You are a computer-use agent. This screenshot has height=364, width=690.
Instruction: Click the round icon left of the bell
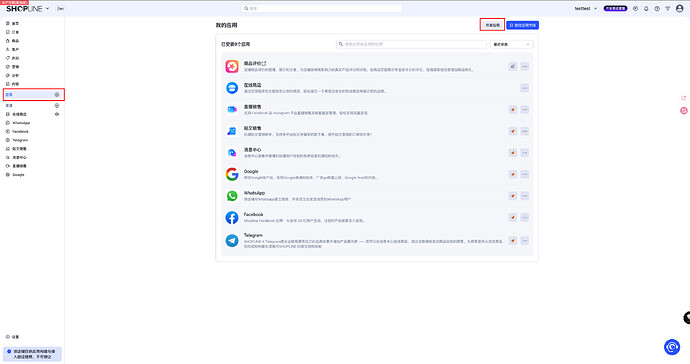[635, 8]
